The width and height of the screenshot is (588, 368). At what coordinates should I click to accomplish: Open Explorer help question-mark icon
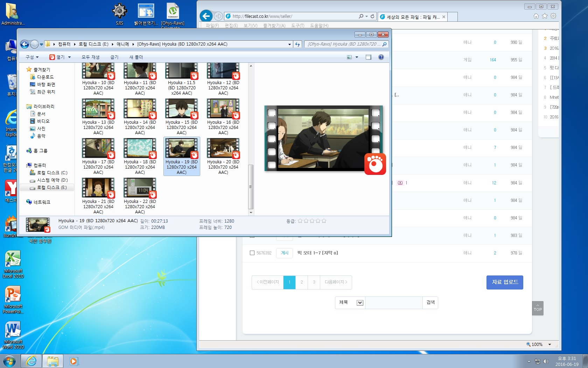click(381, 57)
